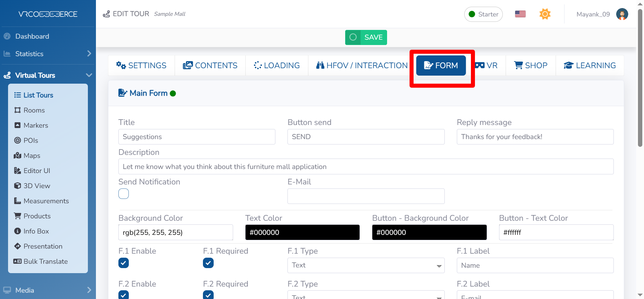Go to the 3D View section
Image resolution: width=644 pixels, height=299 pixels.
click(37, 186)
